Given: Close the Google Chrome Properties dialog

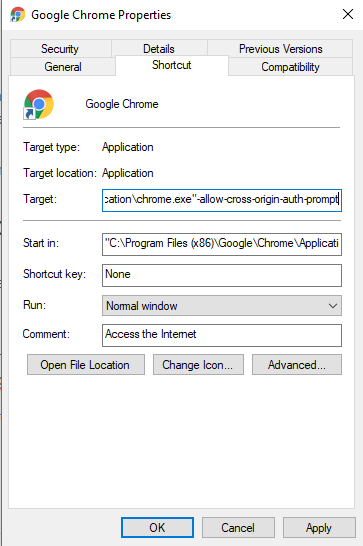Looking at the screenshot, I should pos(348,14).
